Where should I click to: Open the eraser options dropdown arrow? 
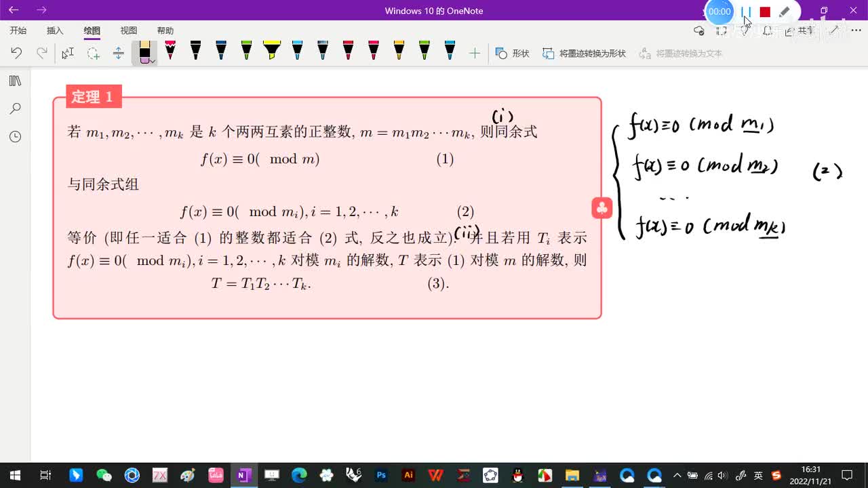[153, 61]
